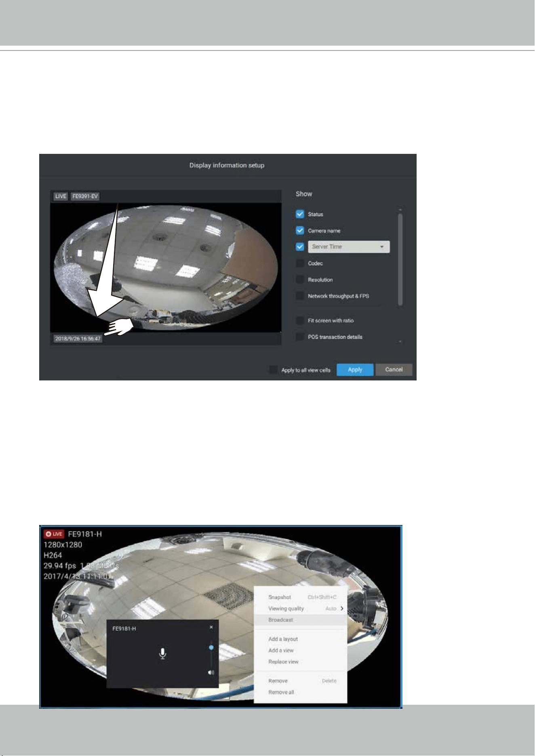
Task: Enable the Codec checkbox
Action: (300, 263)
